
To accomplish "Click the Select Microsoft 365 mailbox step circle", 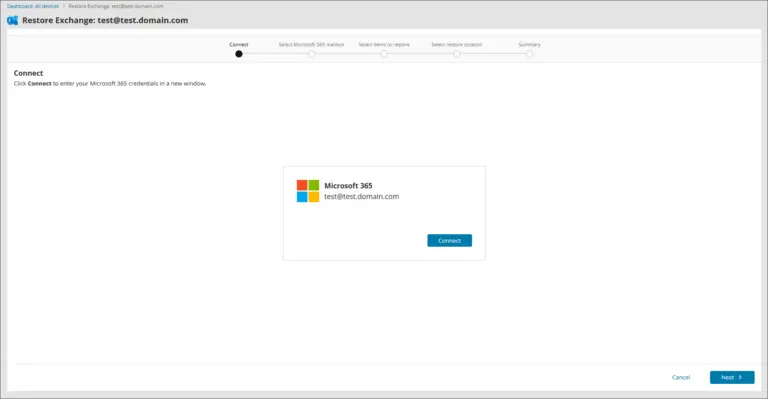I will pos(312,54).
